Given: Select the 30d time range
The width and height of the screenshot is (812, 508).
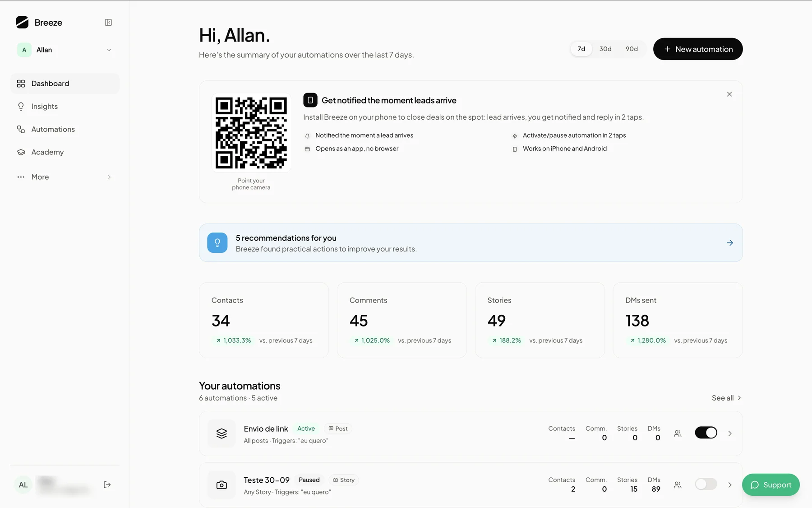Looking at the screenshot, I should 605,49.
